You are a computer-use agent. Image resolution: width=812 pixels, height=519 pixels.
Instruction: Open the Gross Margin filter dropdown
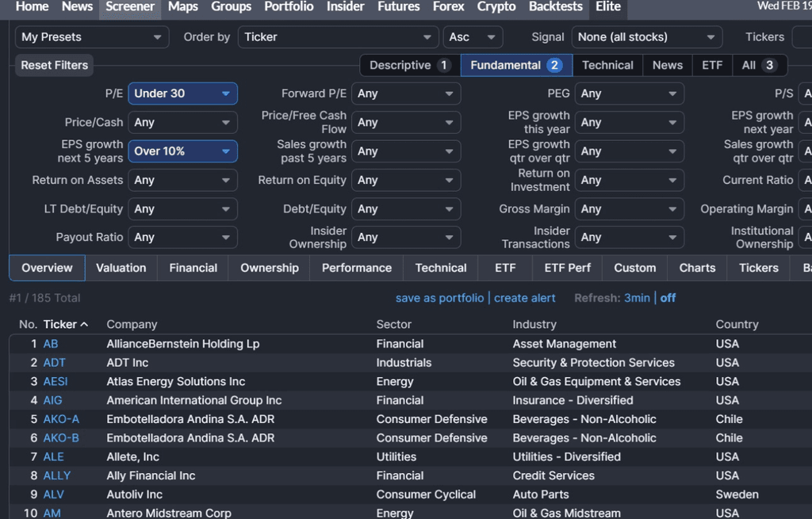629,208
